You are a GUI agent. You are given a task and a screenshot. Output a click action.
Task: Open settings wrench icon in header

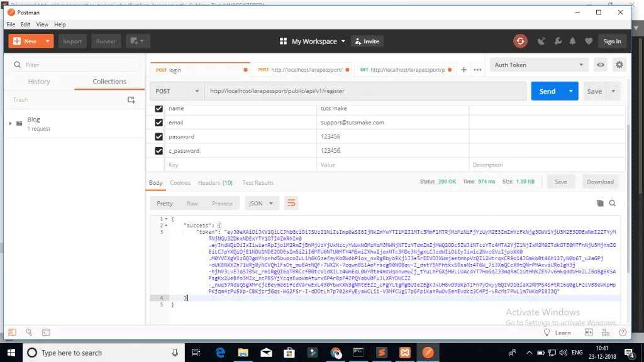coord(558,41)
